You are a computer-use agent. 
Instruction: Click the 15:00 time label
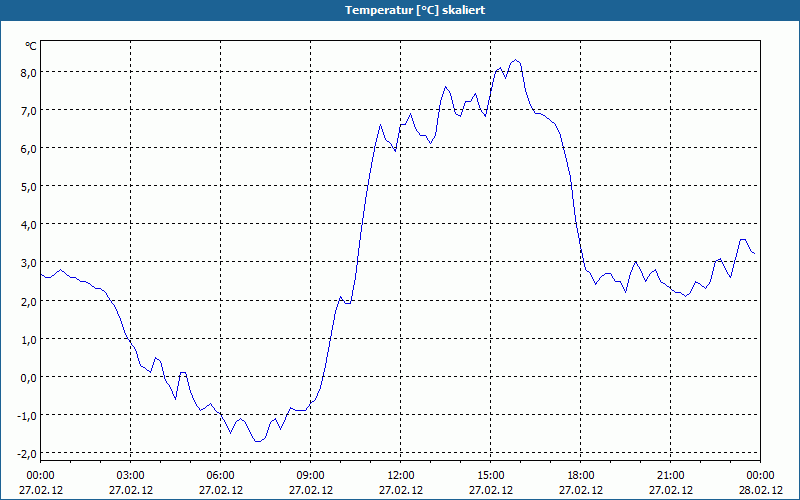491,476
